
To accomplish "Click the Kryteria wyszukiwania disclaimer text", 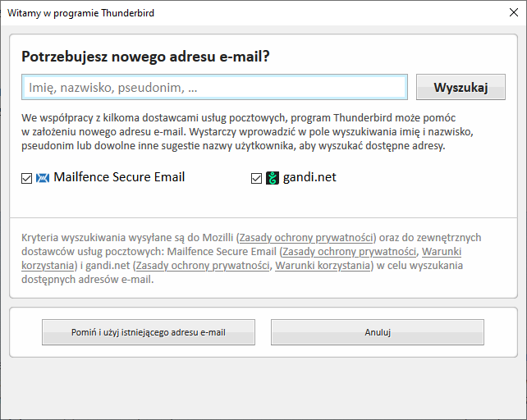I will (x=251, y=258).
